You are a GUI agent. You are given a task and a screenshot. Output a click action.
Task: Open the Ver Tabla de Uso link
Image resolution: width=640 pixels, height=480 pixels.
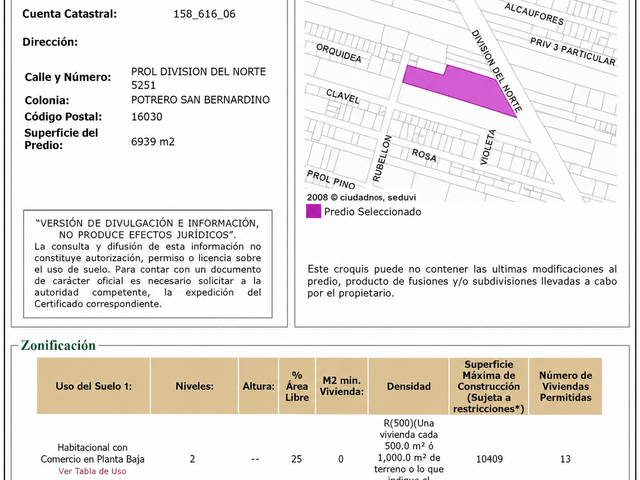92,471
